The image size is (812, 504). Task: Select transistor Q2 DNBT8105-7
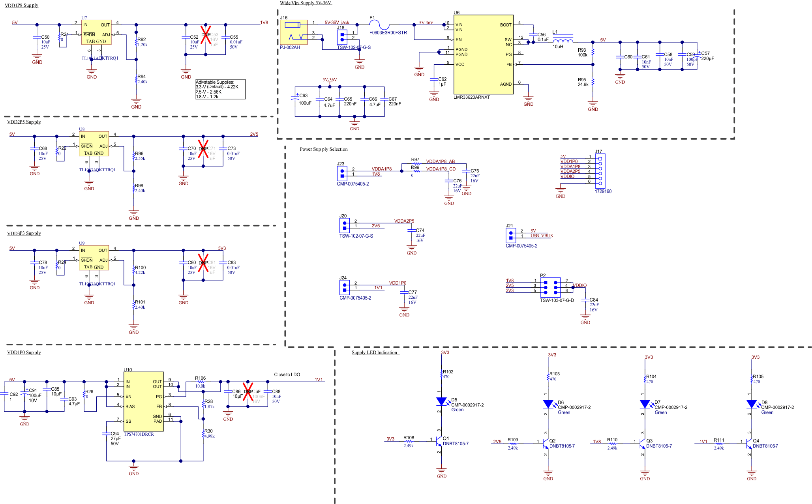pos(546,443)
